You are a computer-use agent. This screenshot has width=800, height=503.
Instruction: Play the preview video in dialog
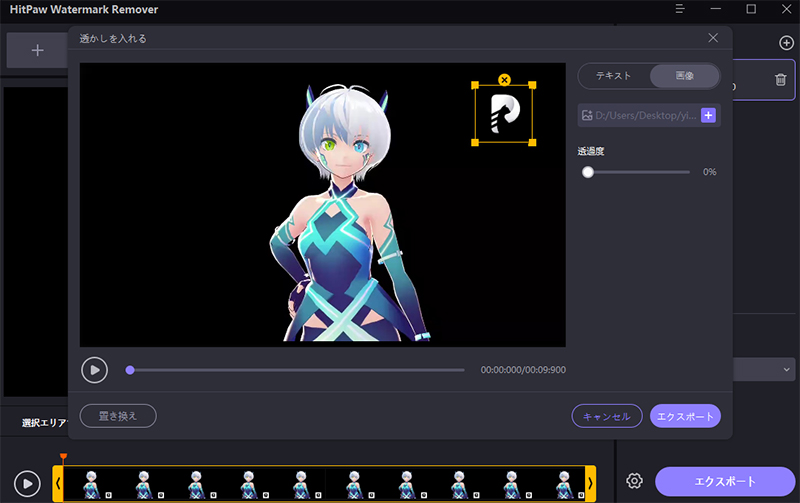click(x=94, y=370)
